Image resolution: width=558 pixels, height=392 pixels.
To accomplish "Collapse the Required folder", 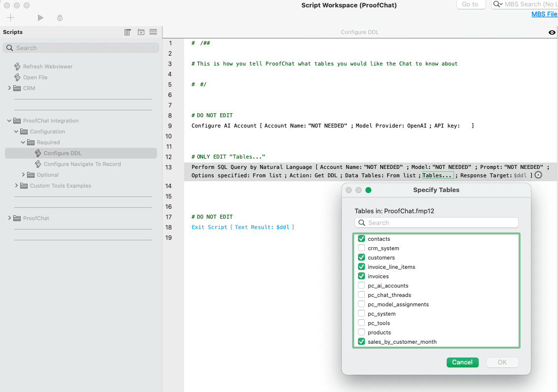I will coord(22,142).
